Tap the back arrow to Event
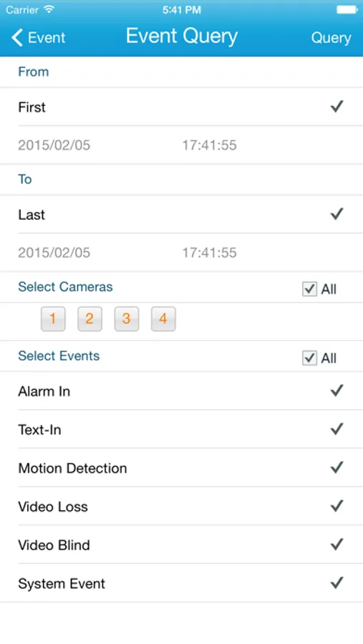The height and width of the screenshot is (644, 363). tap(17, 37)
